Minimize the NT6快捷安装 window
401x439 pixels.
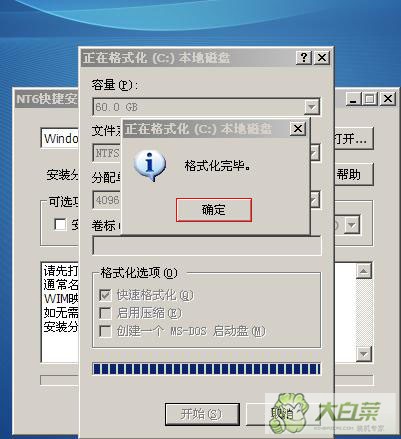353,99
